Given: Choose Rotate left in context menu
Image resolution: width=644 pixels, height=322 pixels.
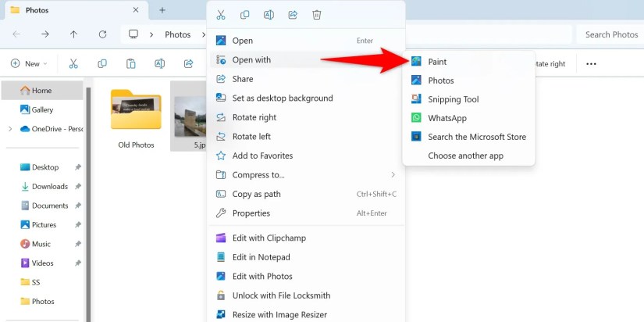Looking at the screenshot, I should pos(306,137).
